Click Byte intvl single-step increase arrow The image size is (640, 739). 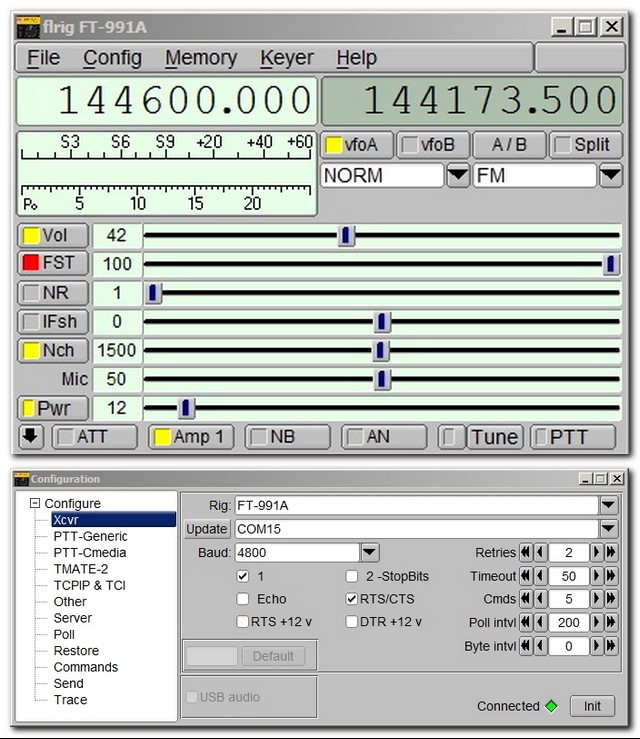[x=597, y=646]
